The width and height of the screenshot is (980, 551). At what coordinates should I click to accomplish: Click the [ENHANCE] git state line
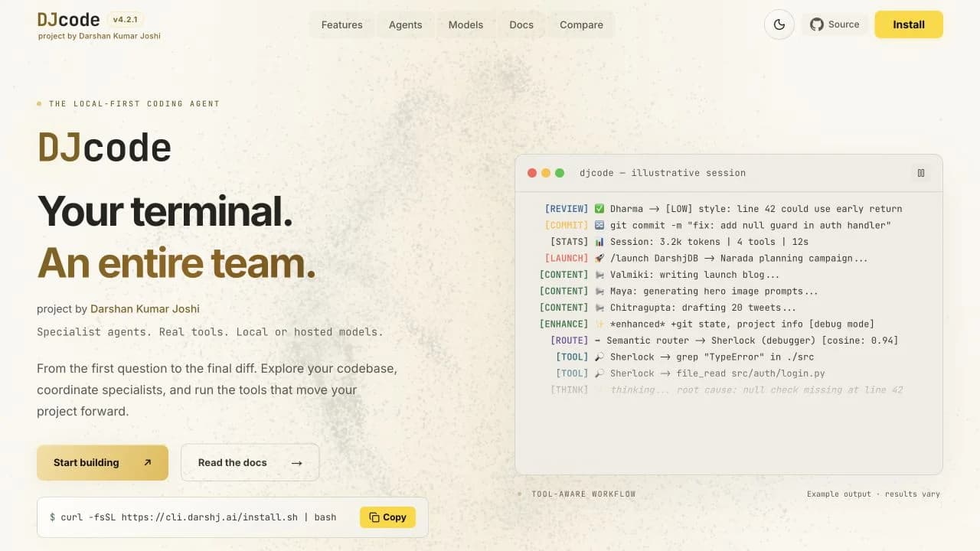click(x=707, y=324)
